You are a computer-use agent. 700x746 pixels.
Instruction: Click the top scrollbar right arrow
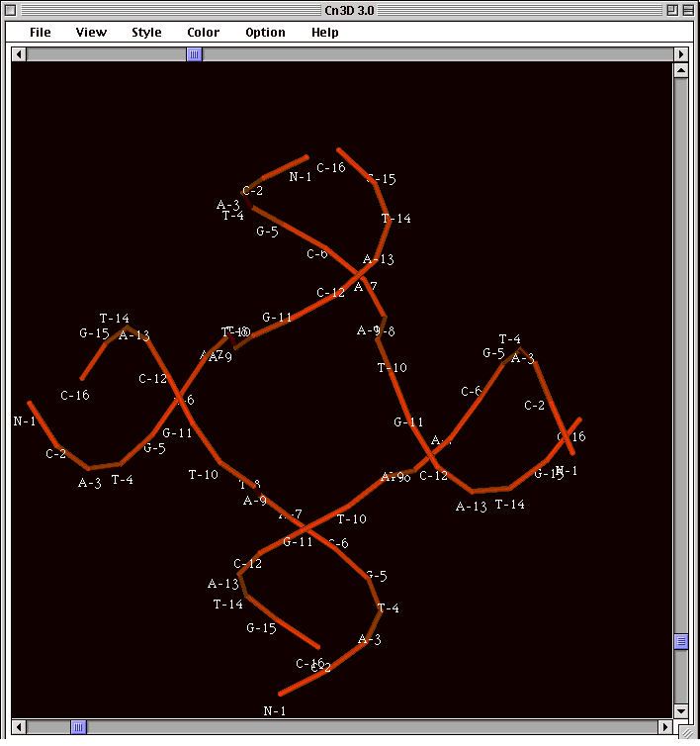(x=681, y=54)
